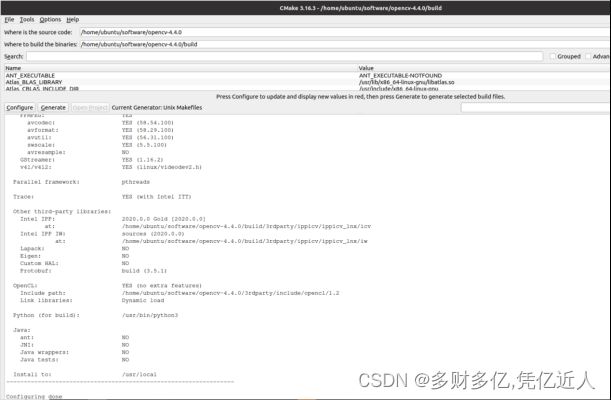Click the Name column header
The height and width of the screenshot is (400, 611).
pyautogui.click(x=181, y=68)
